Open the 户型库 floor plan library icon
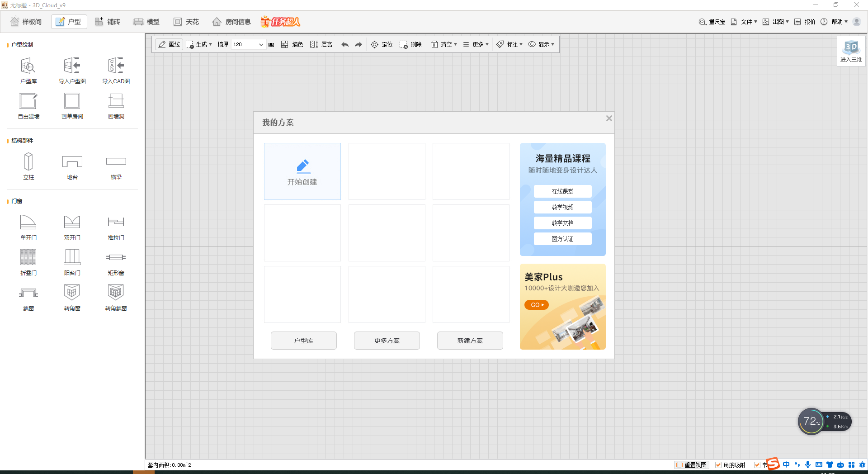Screen dimensions: 868x474 [x=28, y=71]
